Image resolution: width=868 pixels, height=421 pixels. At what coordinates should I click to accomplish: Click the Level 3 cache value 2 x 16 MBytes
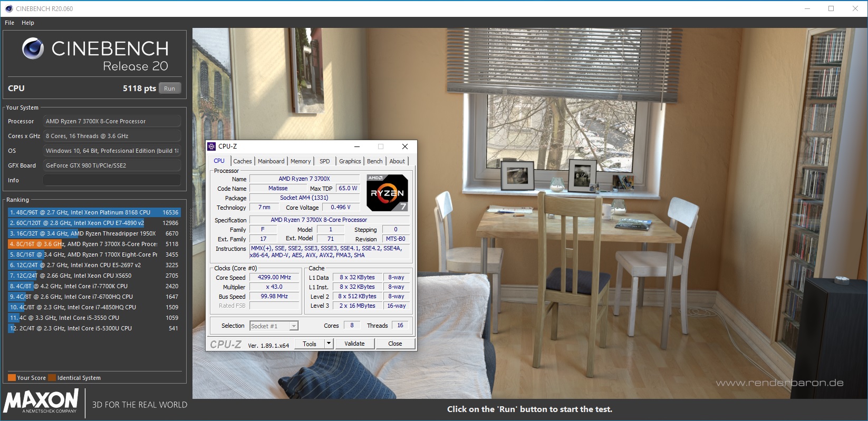(x=357, y=306)
